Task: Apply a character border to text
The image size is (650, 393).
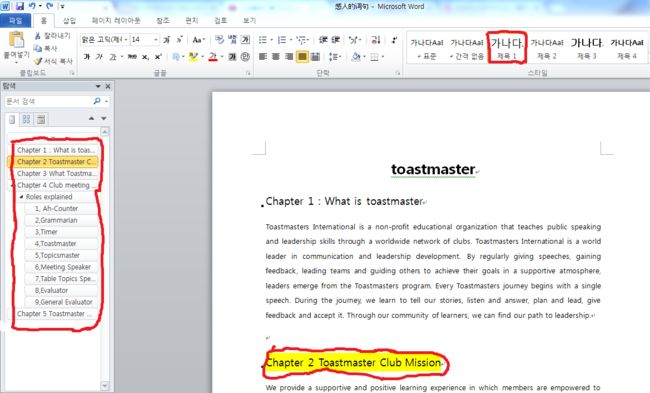Action: 245,40
